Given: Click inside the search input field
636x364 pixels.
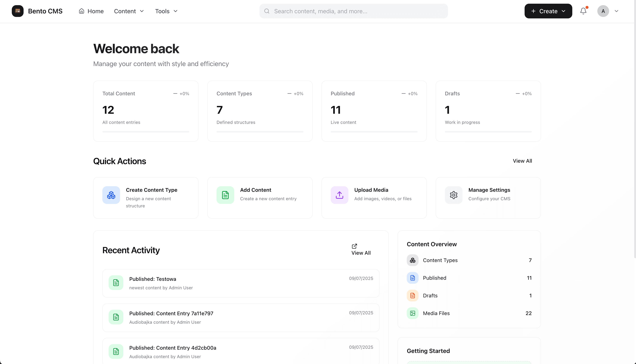Looking at the screenshot, I should coord(325,11).
